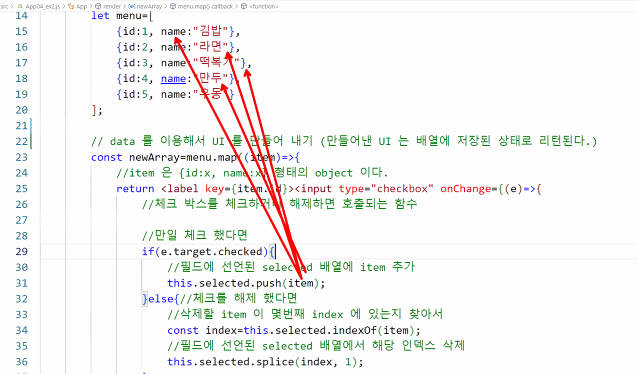Click the 'const' keyword on line 34

pos(183,330)
